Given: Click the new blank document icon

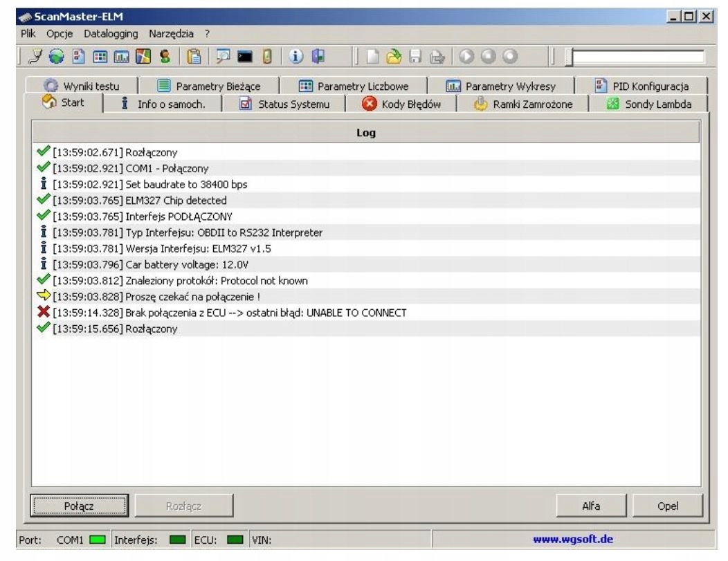Looking at the screenshot, I should point(372,56).
